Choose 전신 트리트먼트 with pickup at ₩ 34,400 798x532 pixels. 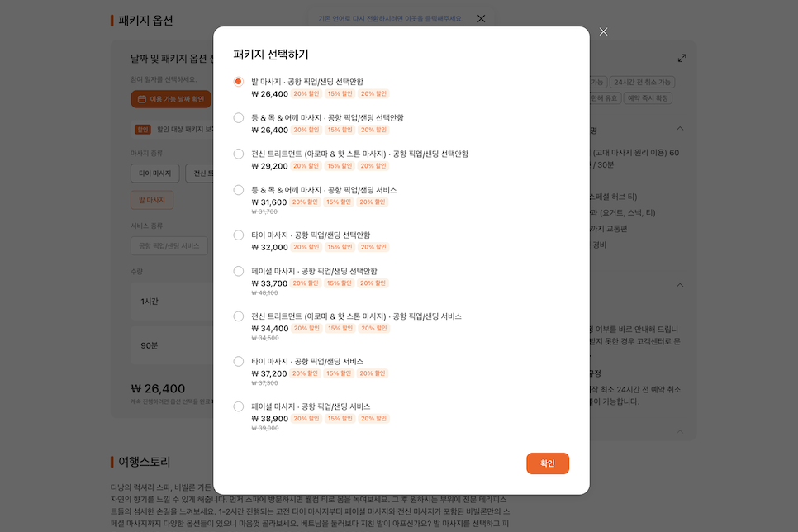(x=238, y=316)
